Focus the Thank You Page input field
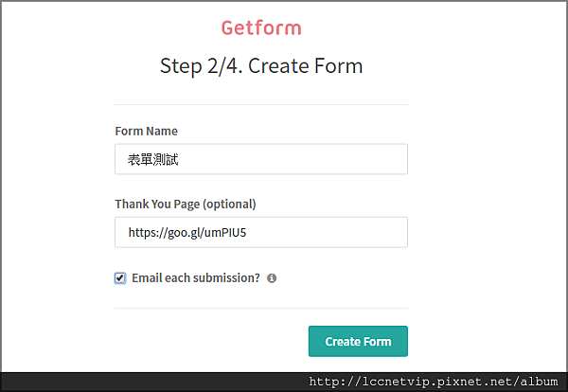Image resolution: width=568 pixels, height=392 pixels. coord(261,232)
